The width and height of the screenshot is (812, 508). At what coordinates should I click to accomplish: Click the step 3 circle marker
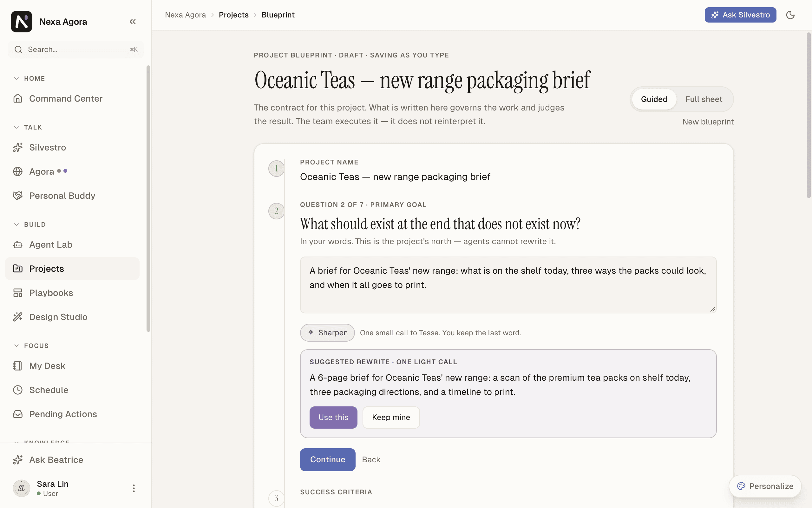(276, 498)
